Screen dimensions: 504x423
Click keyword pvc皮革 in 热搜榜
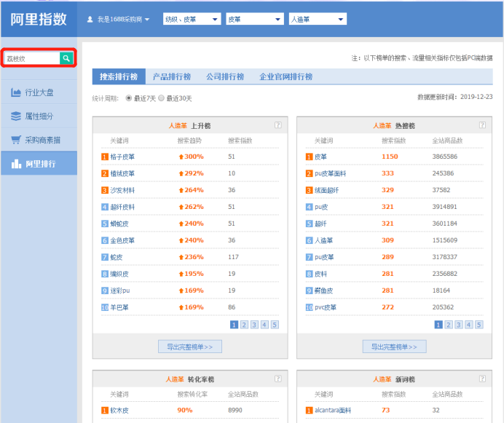(x=326, y=307)
